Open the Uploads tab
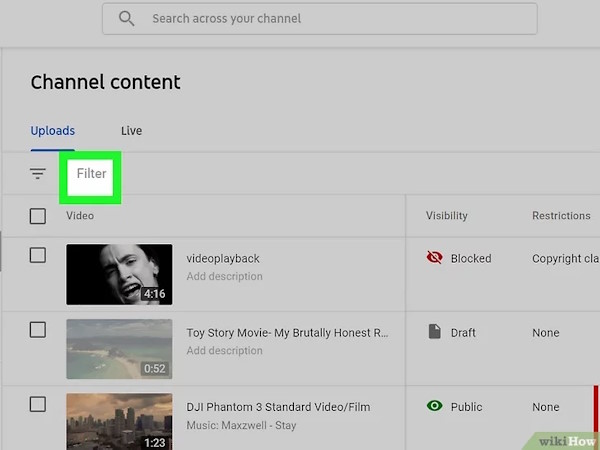The height and width of the screenshot is (450, 600). [x=53, y=131]
